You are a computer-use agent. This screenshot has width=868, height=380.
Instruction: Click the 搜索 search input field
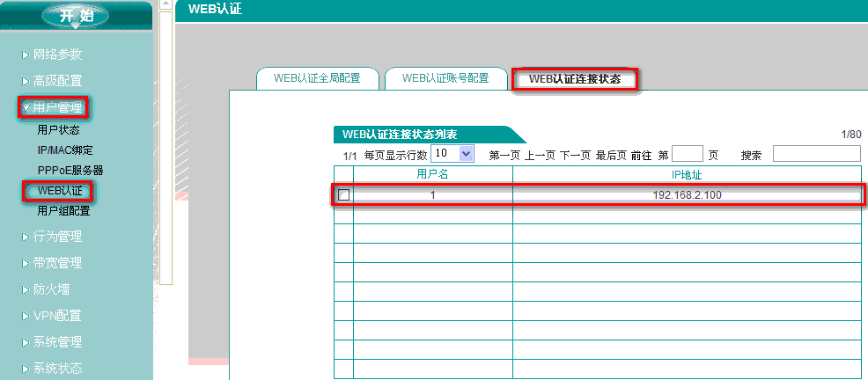click(816, 155)
